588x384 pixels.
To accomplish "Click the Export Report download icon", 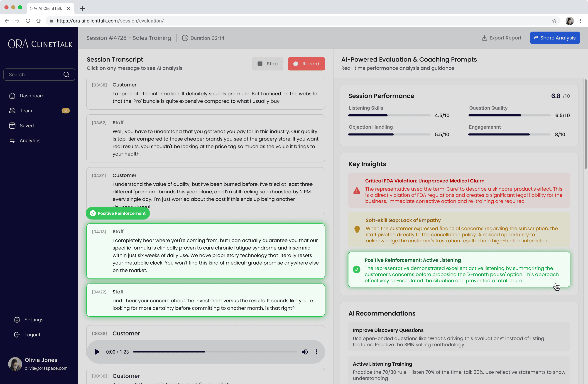I will click(484, 38).
